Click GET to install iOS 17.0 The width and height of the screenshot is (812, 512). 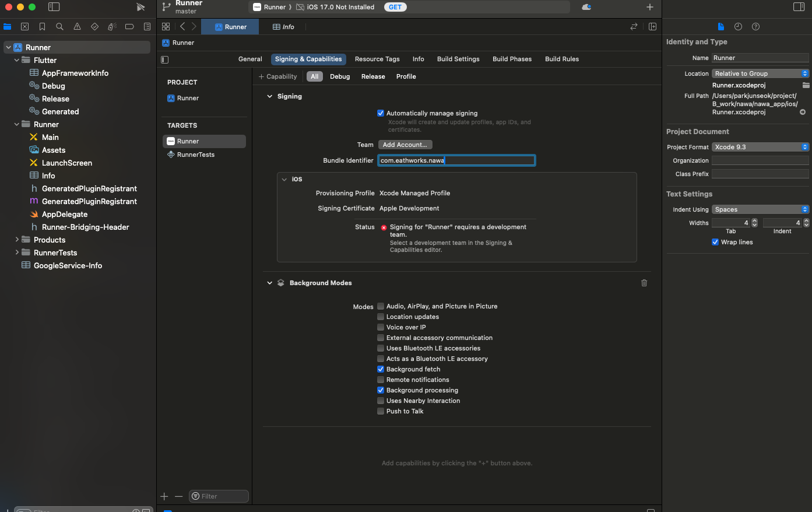point(395,7)
